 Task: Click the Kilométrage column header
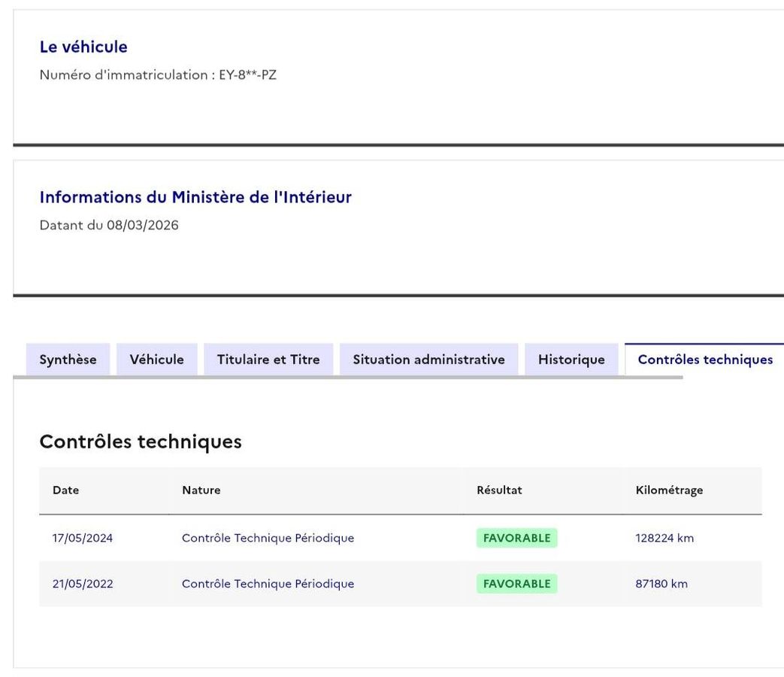[x=669, y=490]
